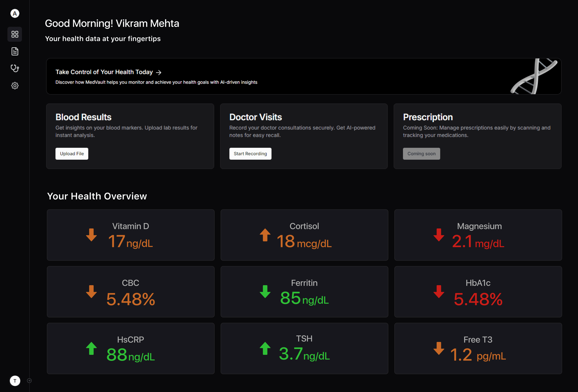Open the dashboard grid icon in sidebar

coord(15,34)
